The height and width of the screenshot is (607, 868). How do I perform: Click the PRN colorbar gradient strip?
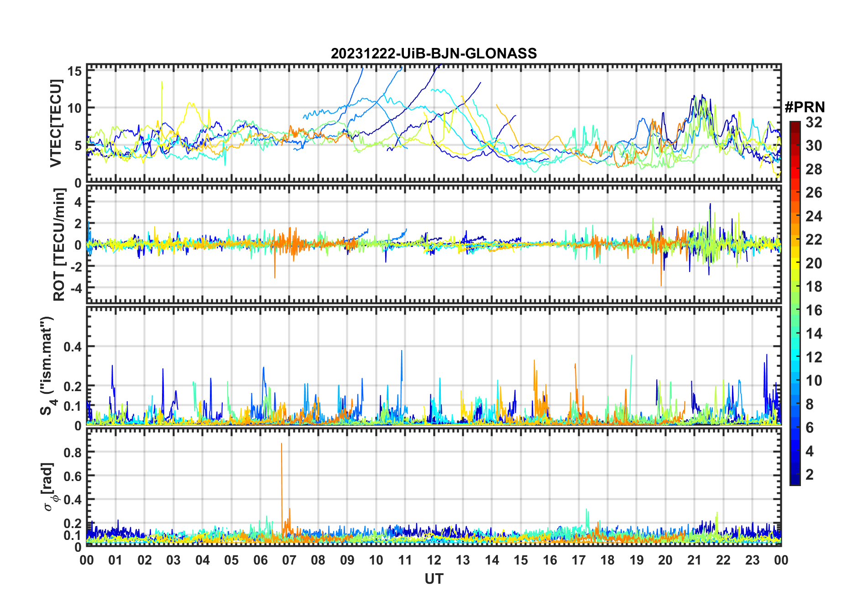pyautogui.click(x=795, y=303)
